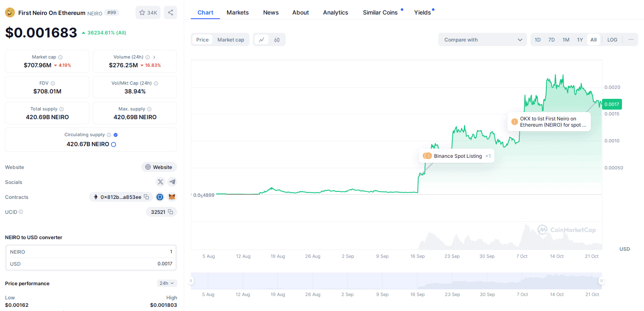Click the USD amount converter field

(x=91, y=264)
